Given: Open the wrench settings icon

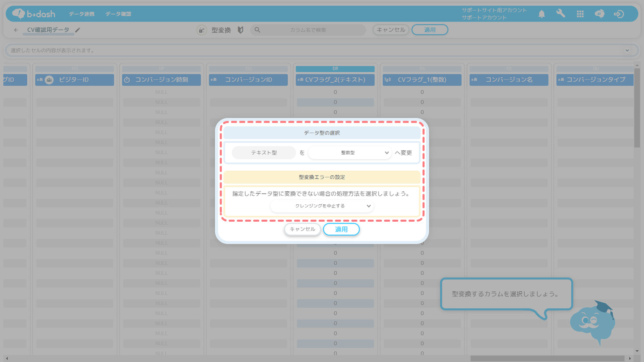Looking at the screenshot, I should 561,14.
